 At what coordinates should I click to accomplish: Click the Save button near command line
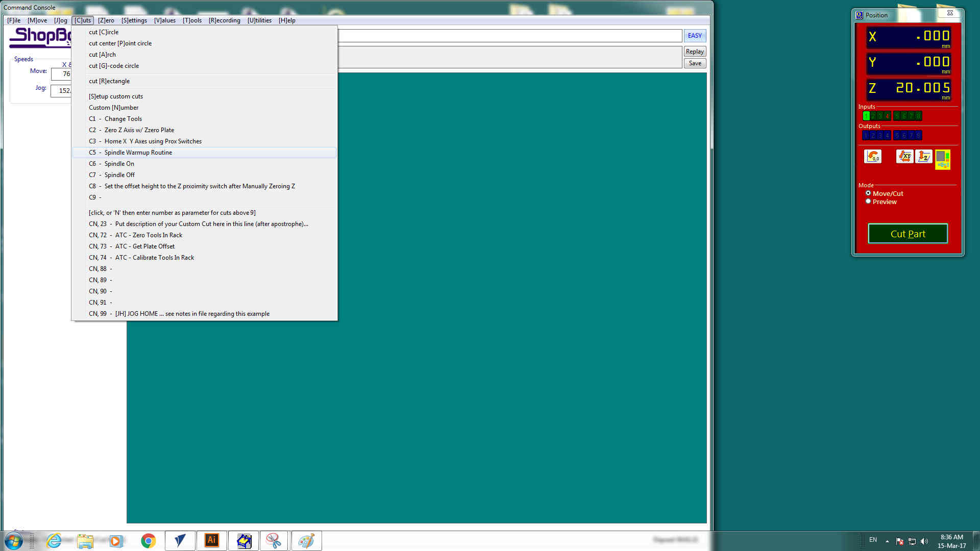click(694, 63)
